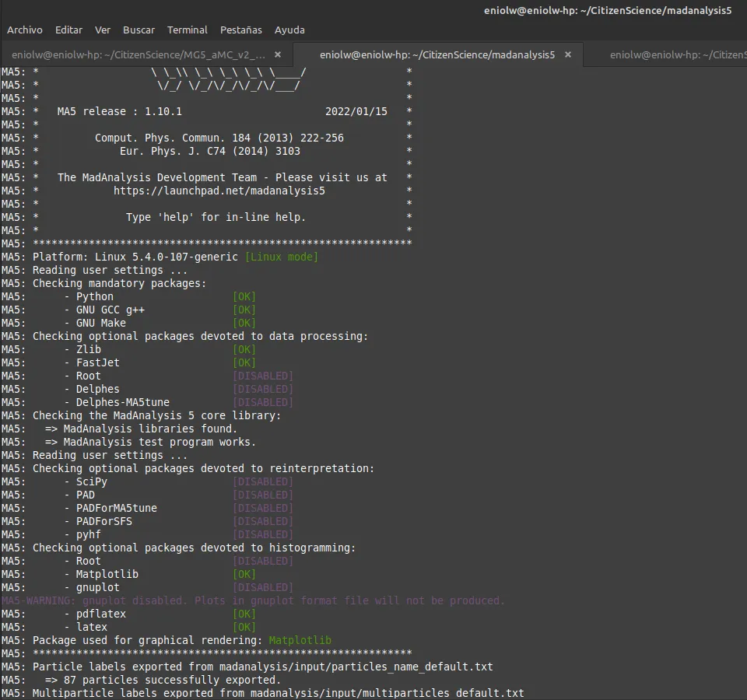747x700 pixels.
Task: Click the launchpad.net/madanalysis5 URL
Action: (x=219, y=191)
